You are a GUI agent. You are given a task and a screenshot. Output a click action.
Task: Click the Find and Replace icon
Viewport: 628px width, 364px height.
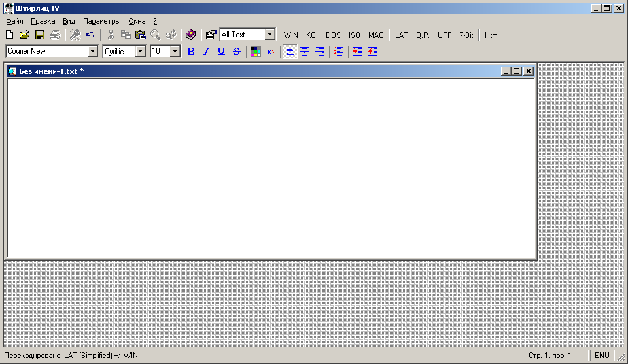coord(171,35)
